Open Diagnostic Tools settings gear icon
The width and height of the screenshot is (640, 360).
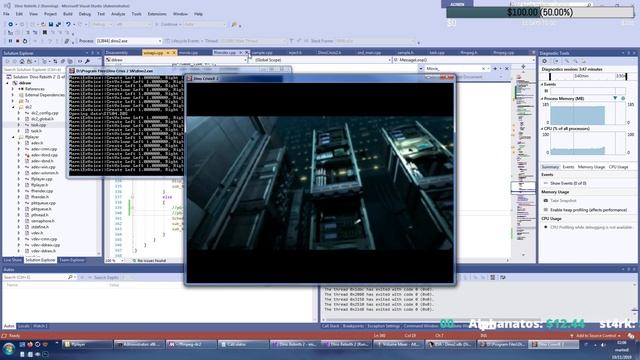coord(544,61)
